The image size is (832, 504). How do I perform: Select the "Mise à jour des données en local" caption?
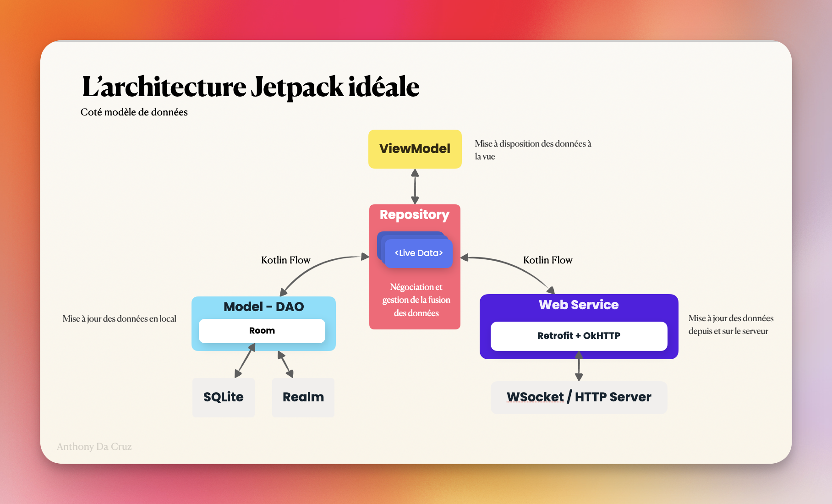click(x=119, y=319)
